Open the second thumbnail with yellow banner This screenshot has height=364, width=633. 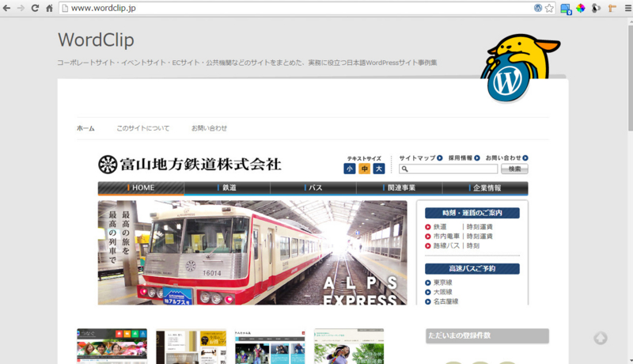(x=191, y=347)
